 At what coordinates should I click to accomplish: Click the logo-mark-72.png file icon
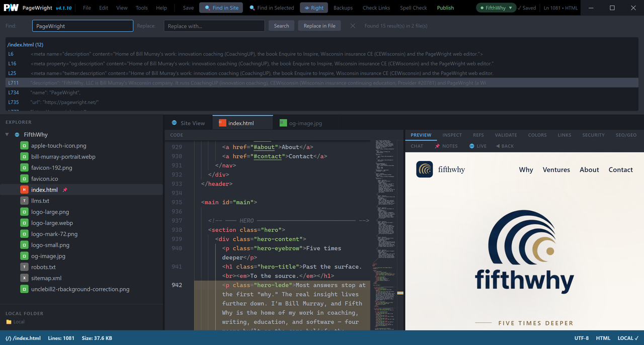(24, 234)
